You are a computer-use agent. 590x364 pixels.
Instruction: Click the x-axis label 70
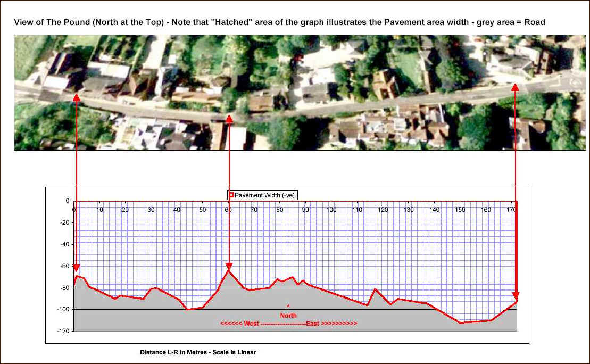point(254,210)
